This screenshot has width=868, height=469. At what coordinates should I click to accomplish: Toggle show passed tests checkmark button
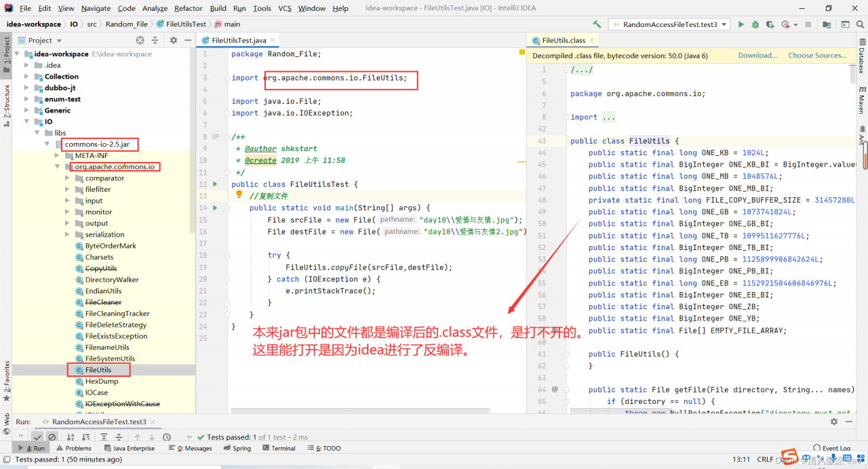[x=37, y=437]
